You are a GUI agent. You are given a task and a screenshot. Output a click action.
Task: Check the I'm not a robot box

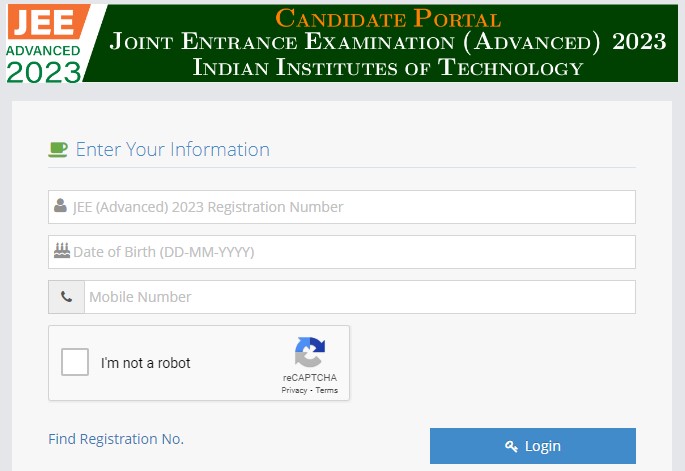click(x=75, y=362)
